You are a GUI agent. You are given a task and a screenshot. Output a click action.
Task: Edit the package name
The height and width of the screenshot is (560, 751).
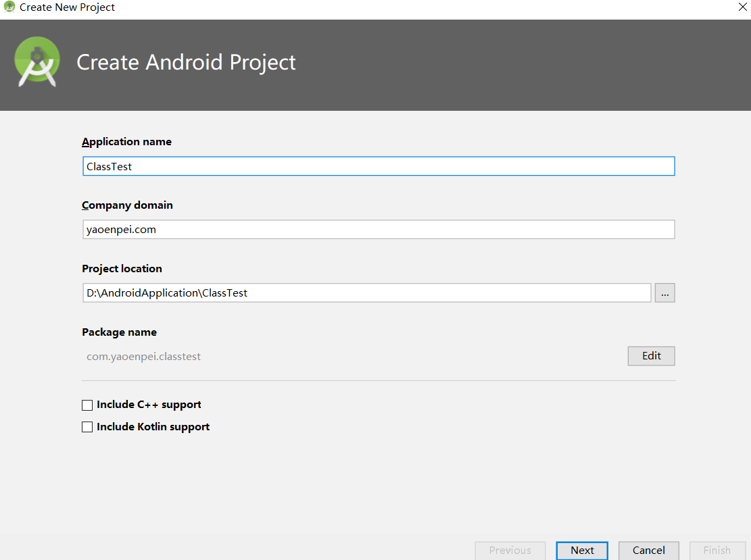point(652,356)
